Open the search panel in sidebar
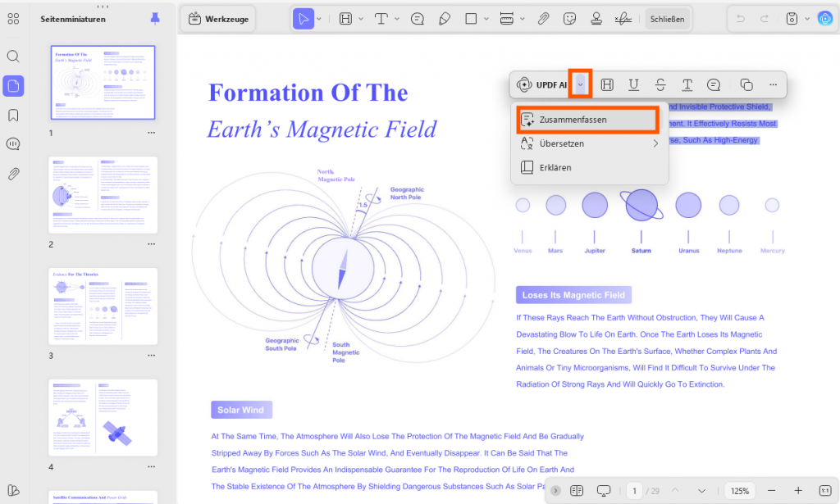Viewport: 840px width, 504px height. [x=13, y=57]
